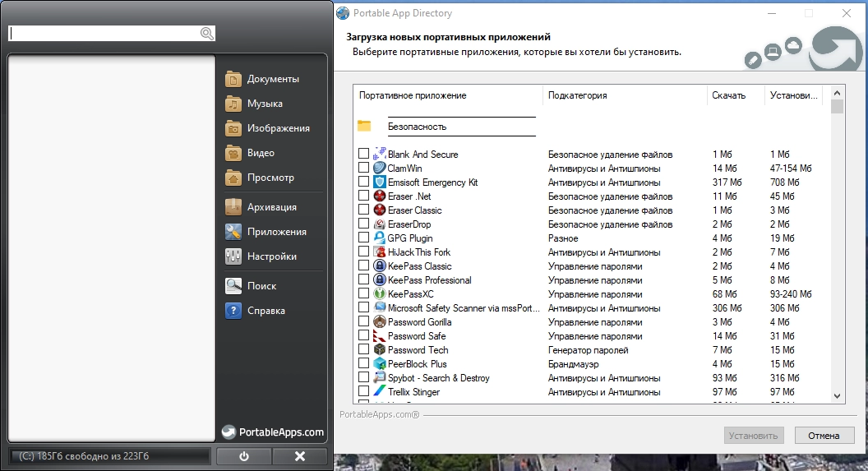Click the menu search input field
The height and width of the screenshot is (471, 868).
[x=105, y=34]
